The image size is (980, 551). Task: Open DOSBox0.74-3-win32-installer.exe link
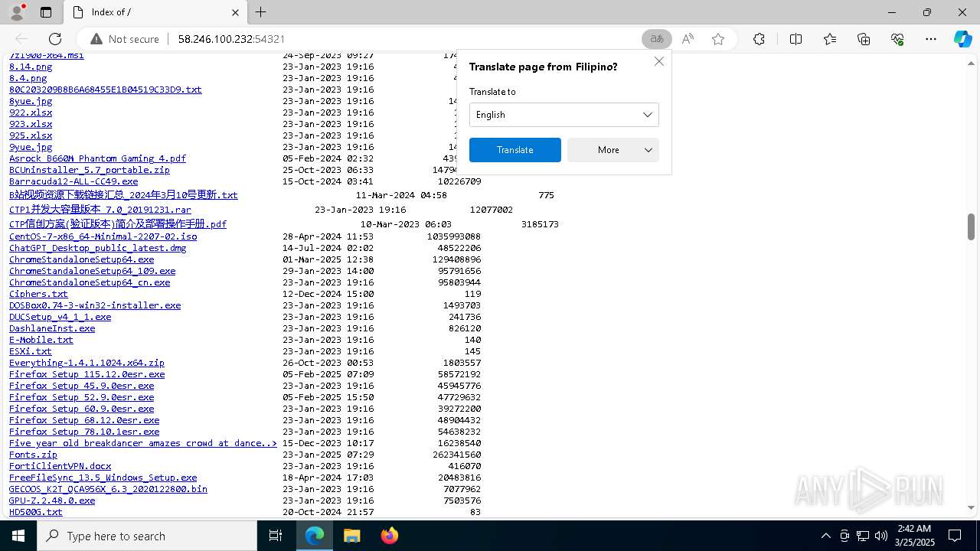click(95, 305)
